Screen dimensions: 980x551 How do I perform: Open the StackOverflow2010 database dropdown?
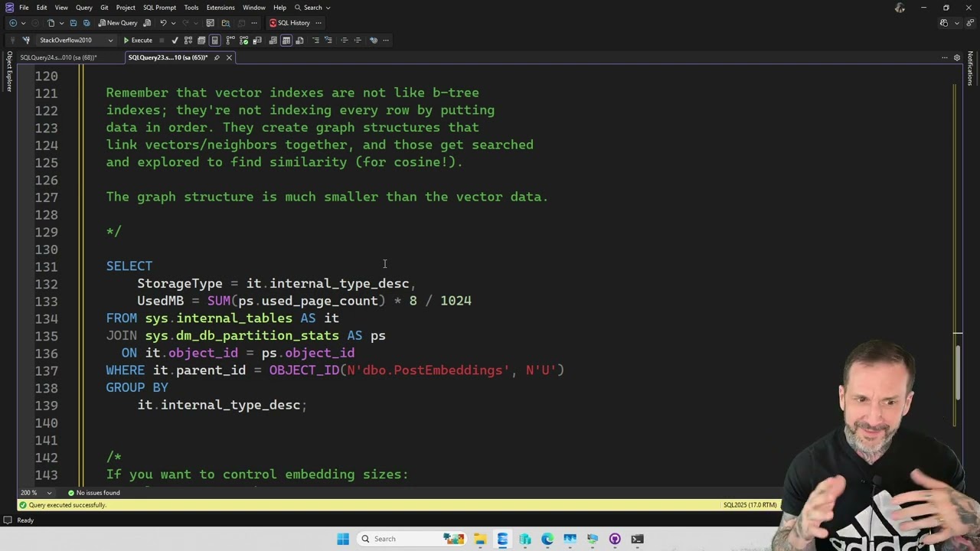(75, 40)
